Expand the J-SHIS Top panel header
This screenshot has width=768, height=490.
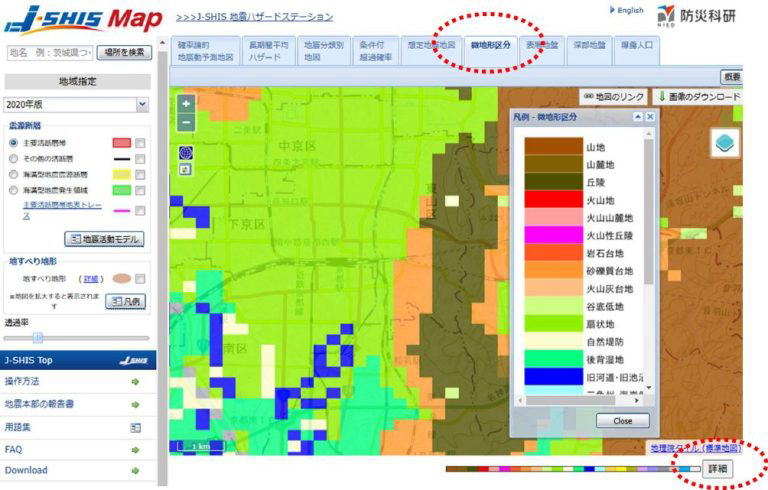point(77,360)
